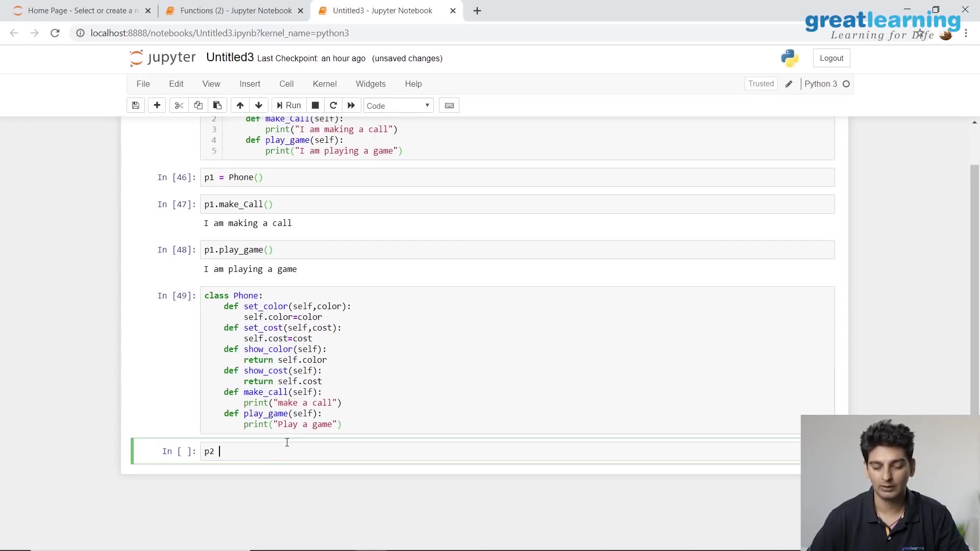This screenshot has height=551, width=980.
Task: Open the Code cell type dropdown
Action: 398,106
